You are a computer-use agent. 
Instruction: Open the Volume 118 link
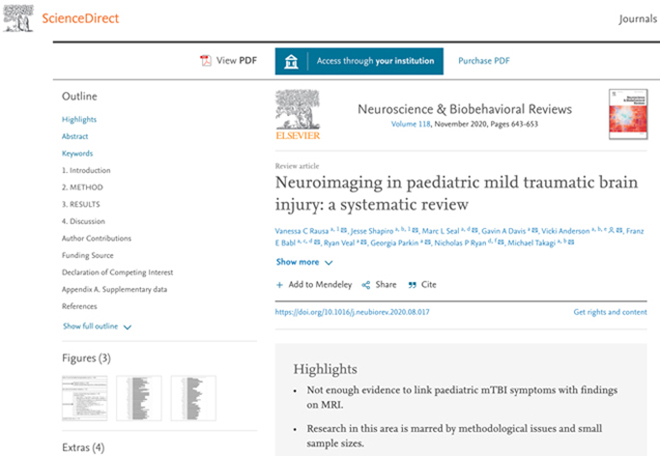point(411,124)
